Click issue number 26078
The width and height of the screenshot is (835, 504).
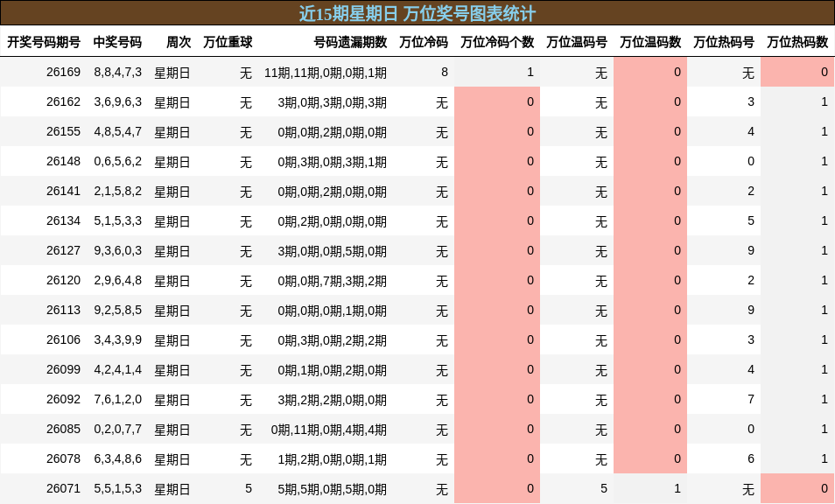[63, 459]
